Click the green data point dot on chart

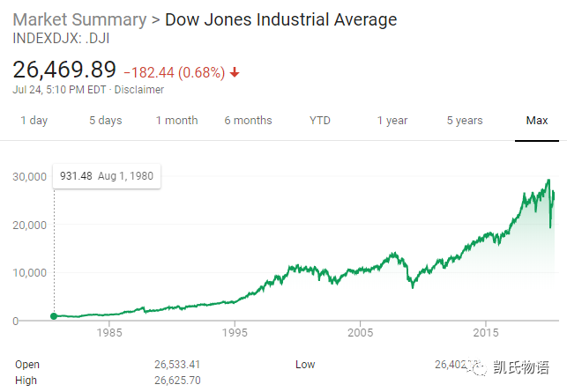point(54,315)
